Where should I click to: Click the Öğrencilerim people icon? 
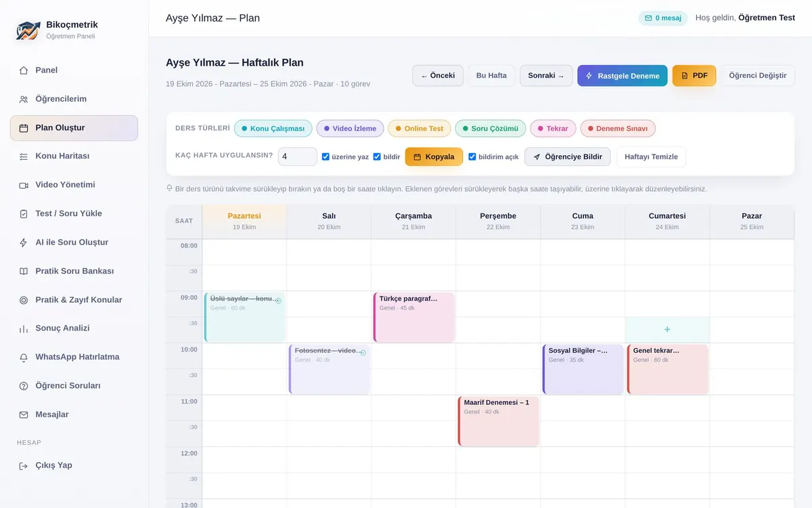24,99
